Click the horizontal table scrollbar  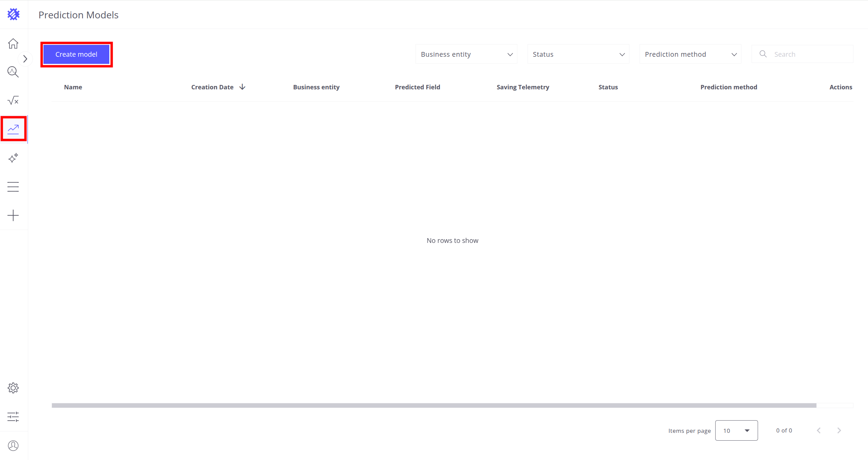(434, 405)
